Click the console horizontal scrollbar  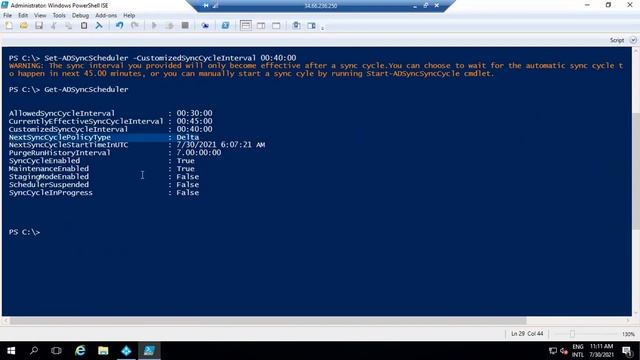[268, 321]
